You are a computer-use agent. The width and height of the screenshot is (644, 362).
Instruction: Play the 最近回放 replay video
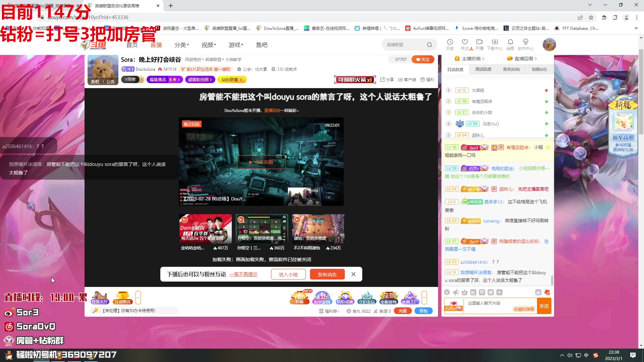(x=261, y=162)
